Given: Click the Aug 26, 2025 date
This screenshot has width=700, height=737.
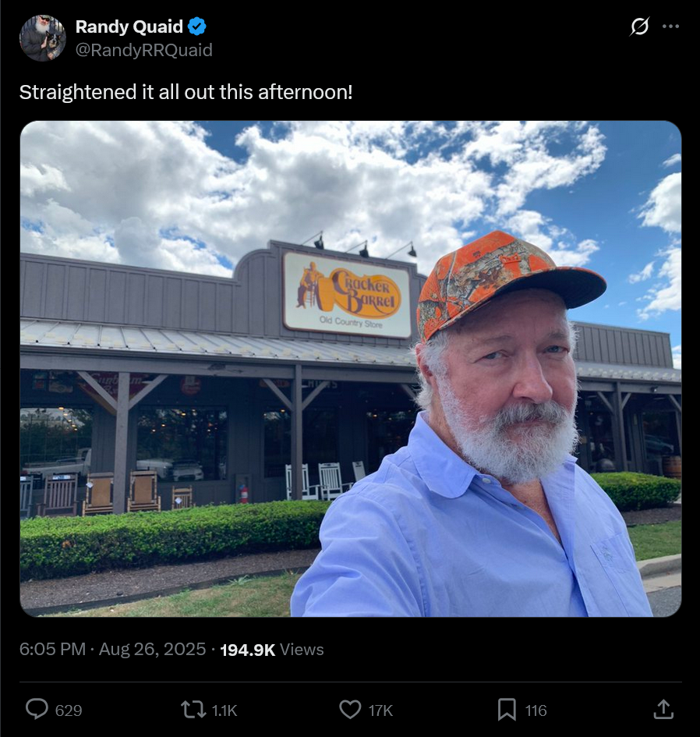Looking at the screenshot, I should (152, 649).
